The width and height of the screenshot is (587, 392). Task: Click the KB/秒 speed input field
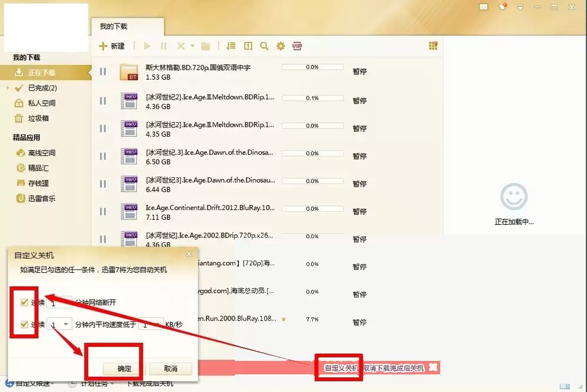click(x=150, y=325)
